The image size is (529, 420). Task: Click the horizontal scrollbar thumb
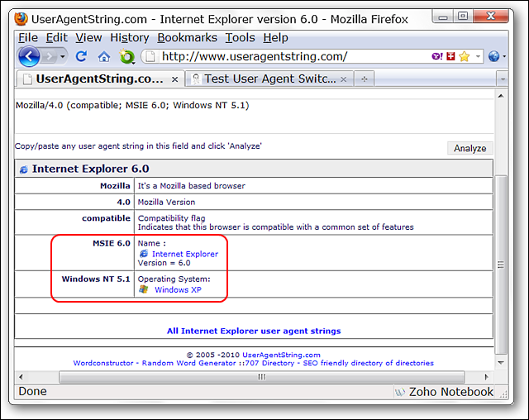point(261,377)
